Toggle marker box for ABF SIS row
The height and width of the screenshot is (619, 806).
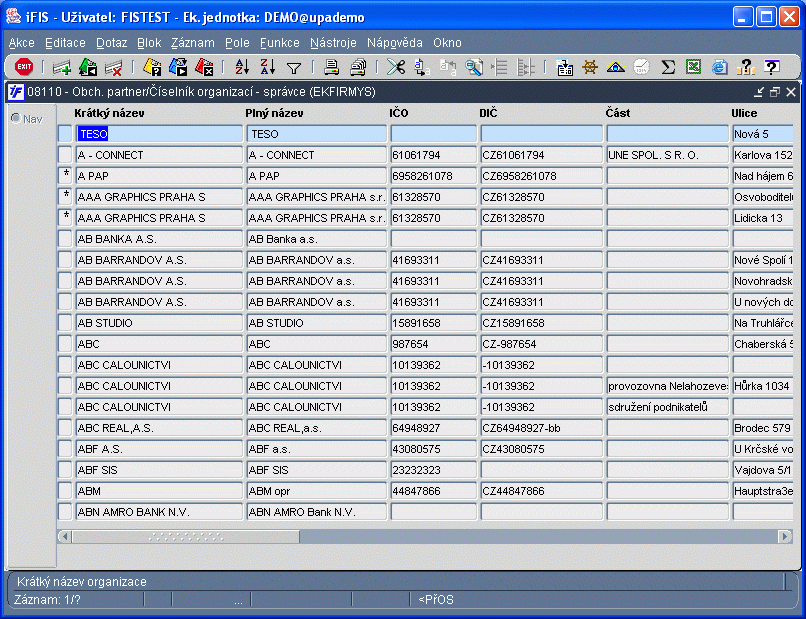click(x=65, y=470)
